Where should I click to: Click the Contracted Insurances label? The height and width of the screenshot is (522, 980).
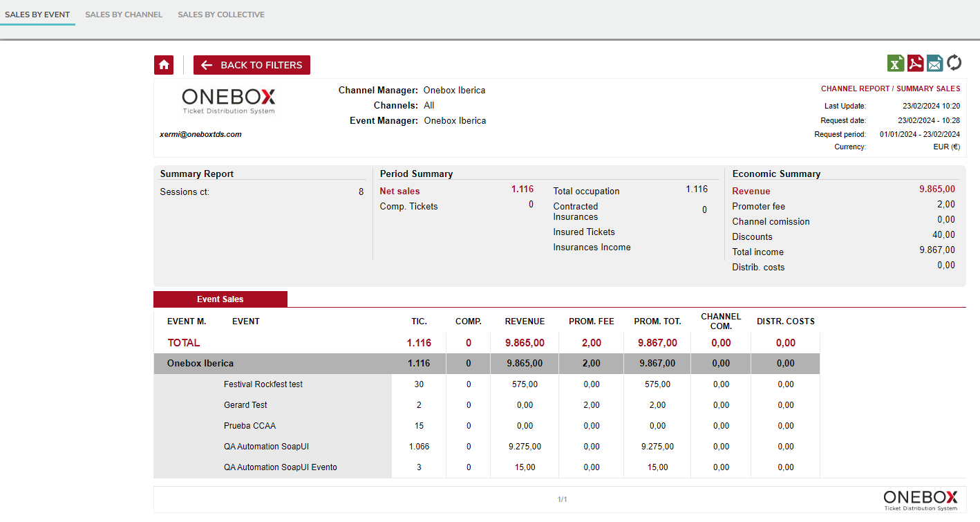[576, 212]
